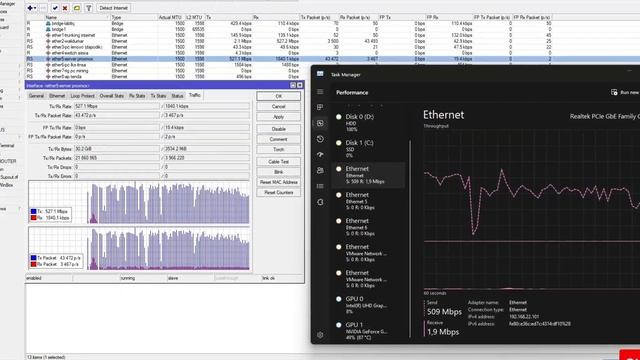This screenshot has height=360, width=640.
Task: Click OK in the interface dialog
Action: click(x=278, y=96)
